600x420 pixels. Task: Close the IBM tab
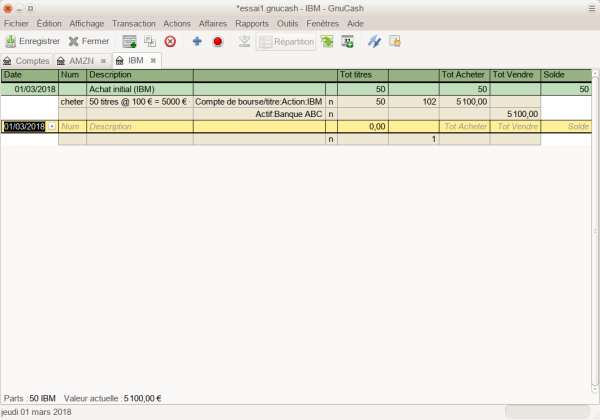coord(153,61)
